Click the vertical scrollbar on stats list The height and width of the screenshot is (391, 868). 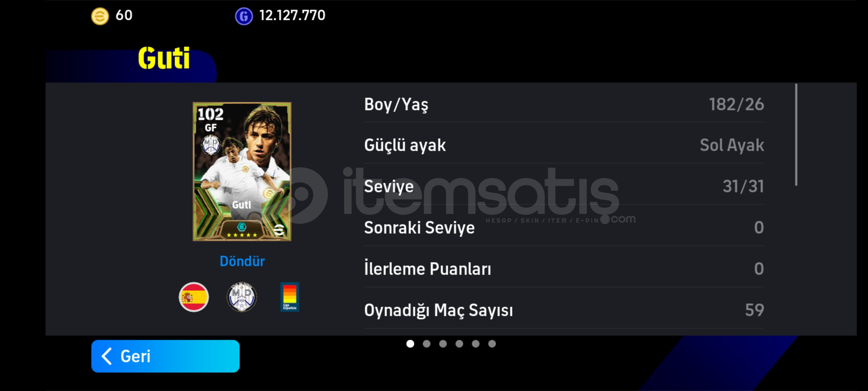[796, 135]
